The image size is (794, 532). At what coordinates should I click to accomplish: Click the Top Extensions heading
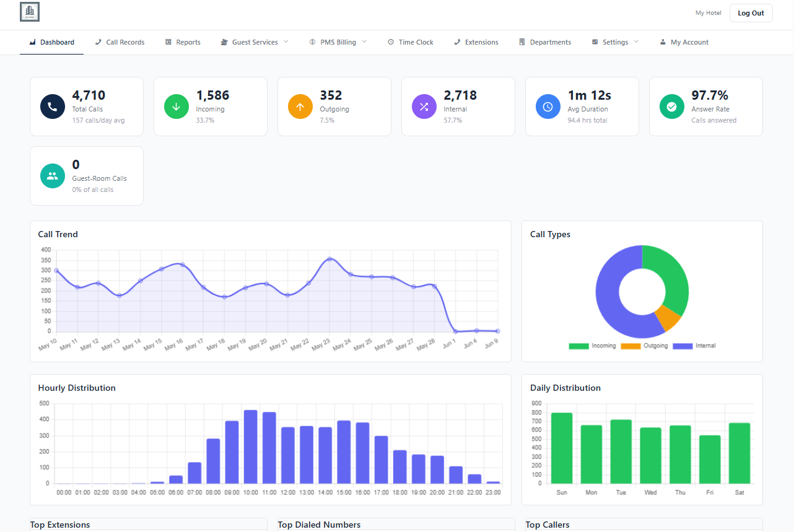click(x=60, y=525)
